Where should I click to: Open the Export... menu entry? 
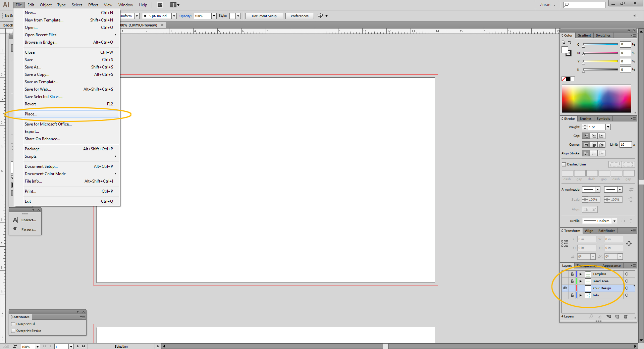[x=66, y=132]
